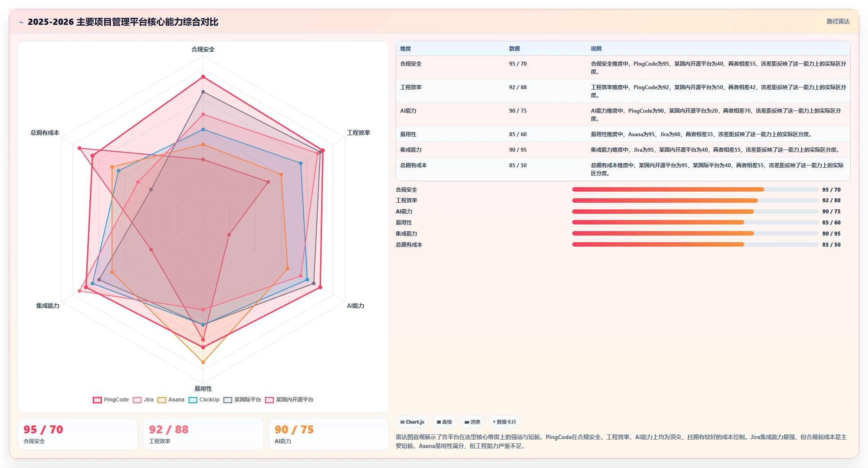The height and width of the screenshot is (468, 868).
Task: Click the 数据卡片 tag chip
Action: tap(504, 422)
